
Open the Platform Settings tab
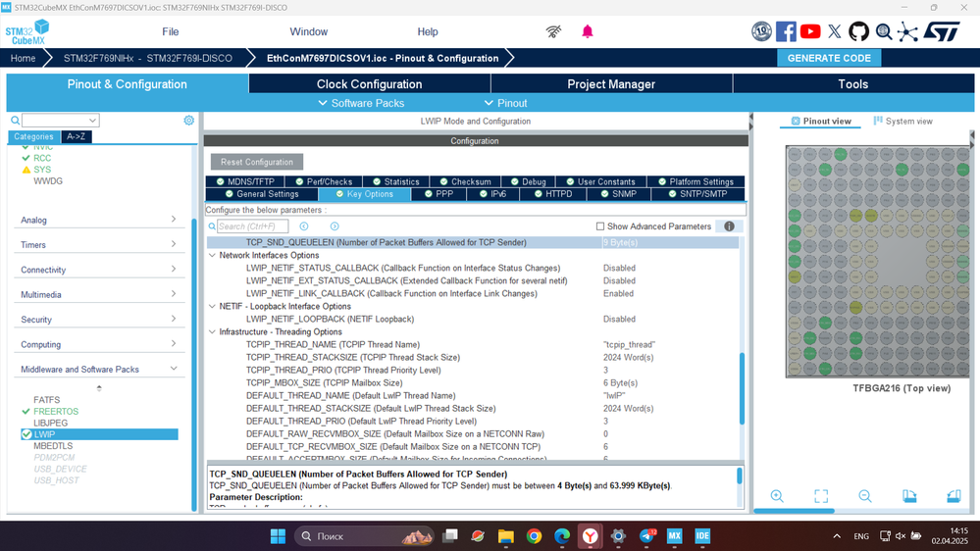(696, 181)
